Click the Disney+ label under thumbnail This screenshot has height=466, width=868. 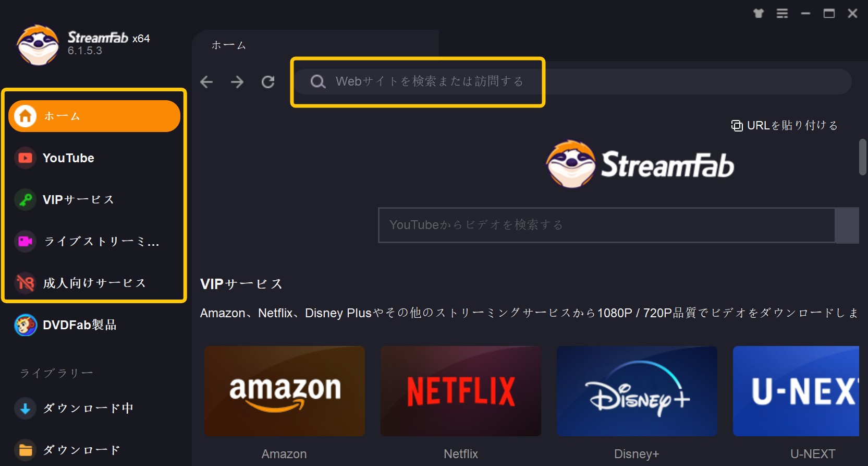point(637,454)
